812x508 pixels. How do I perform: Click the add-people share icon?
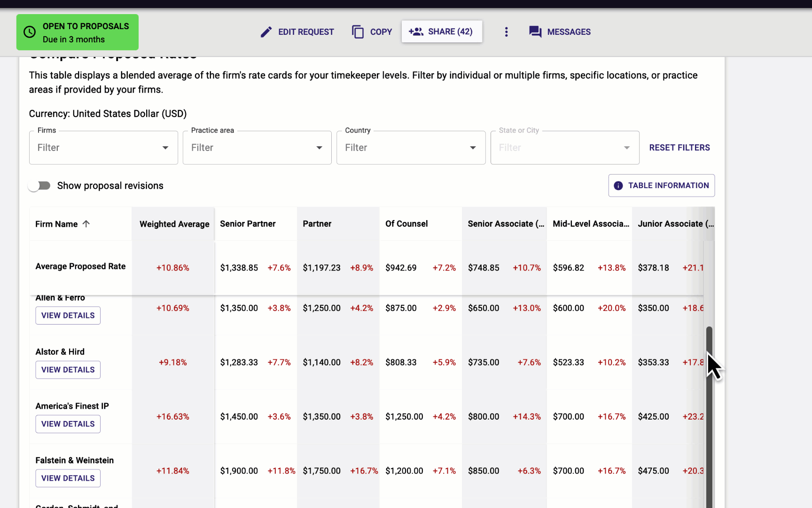(416, 32)
